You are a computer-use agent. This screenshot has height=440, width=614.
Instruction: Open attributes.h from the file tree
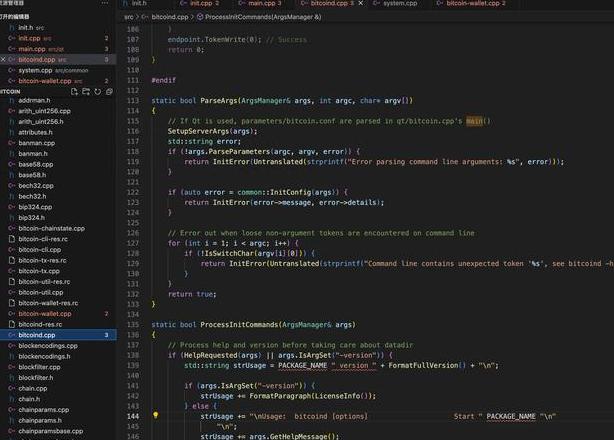[x=58, y=132]
